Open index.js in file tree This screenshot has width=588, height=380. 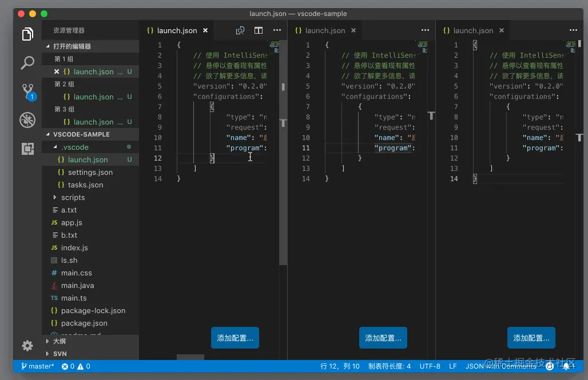pyautogui.click(x=90, y=247)
